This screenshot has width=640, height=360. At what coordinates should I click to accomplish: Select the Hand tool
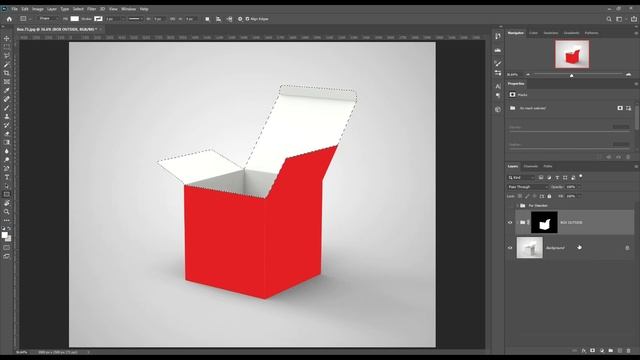pyautogui.click(x=7, y=203)
